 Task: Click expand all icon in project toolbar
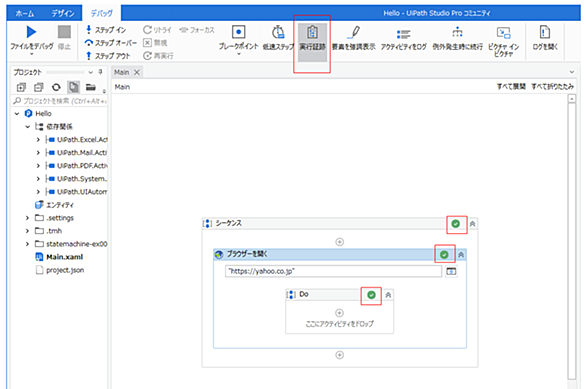[21, 87]
